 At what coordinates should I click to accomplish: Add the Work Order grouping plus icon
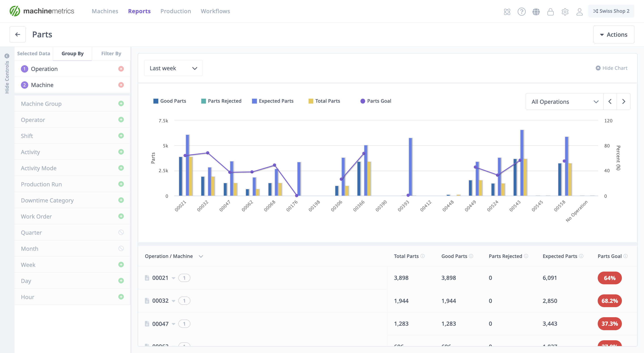pyautogui.click(x=121, y=216)
